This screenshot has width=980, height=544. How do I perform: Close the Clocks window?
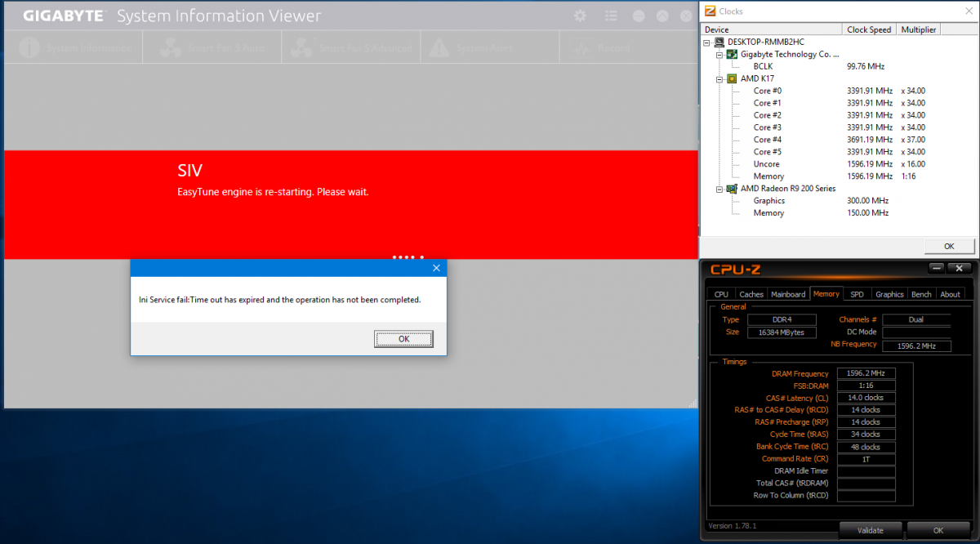pyautogui.click(x=968, y=11)
